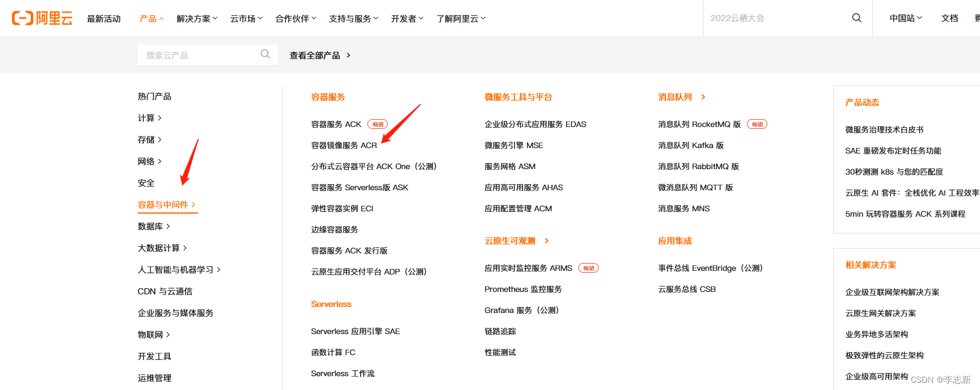Click the arrow next to 云原生可观测 heading
Screen dimensions: 980x390
pyautogui.click(x=546, y=241)
